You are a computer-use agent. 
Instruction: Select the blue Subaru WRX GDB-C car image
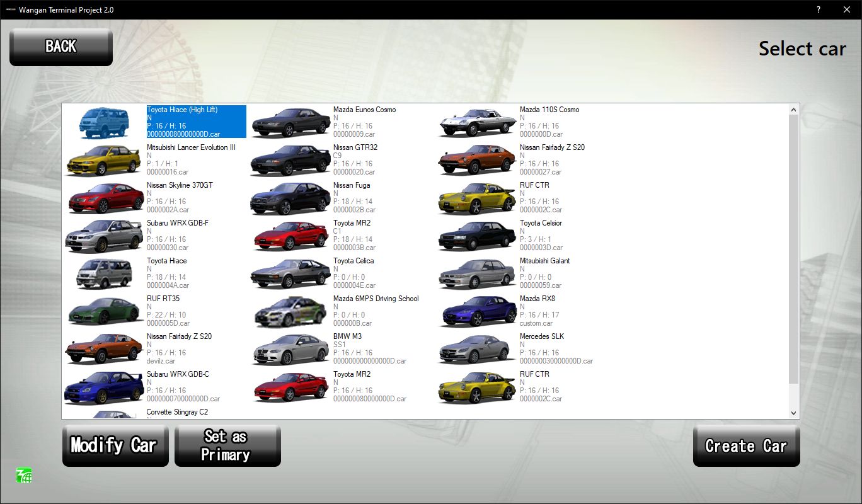(104, 387)
